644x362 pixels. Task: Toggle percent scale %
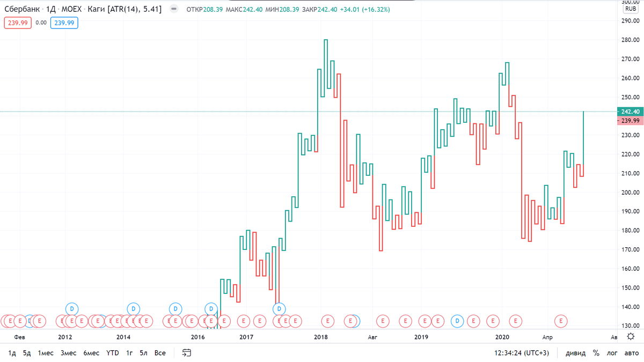pos(596,353)
